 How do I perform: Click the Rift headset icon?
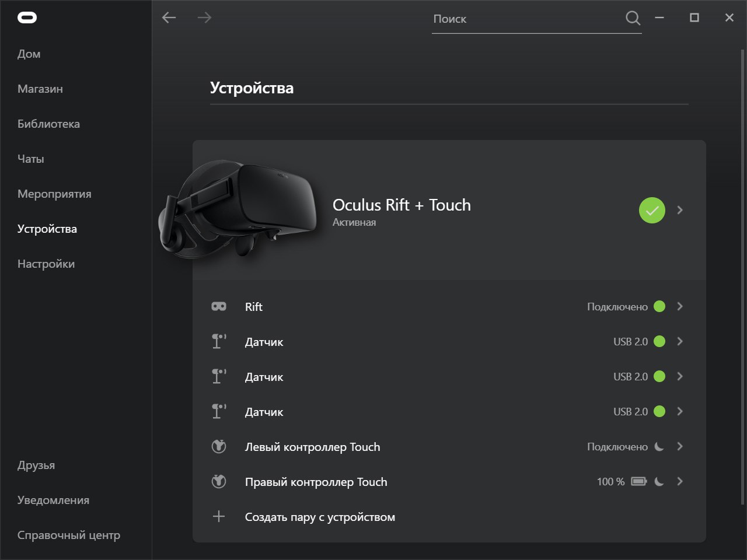[219, 306]
